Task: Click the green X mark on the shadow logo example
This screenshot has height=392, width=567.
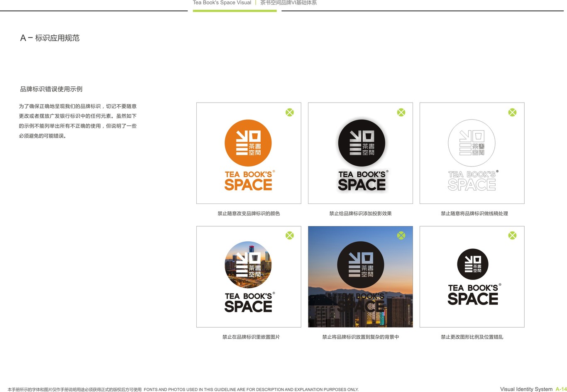Action: click(401, 112)
